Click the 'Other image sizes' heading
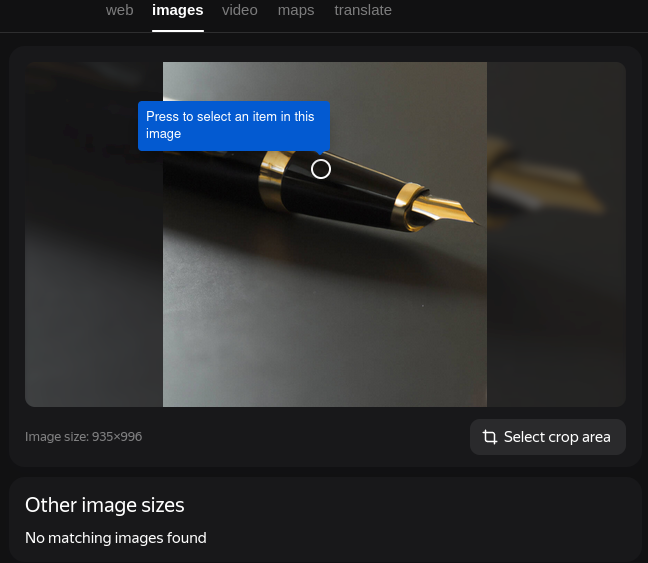648x563 pixels. coord(105,505)
